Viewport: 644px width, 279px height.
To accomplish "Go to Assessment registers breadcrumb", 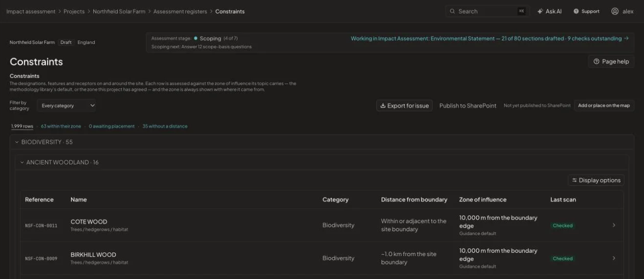I will point(180,11).
